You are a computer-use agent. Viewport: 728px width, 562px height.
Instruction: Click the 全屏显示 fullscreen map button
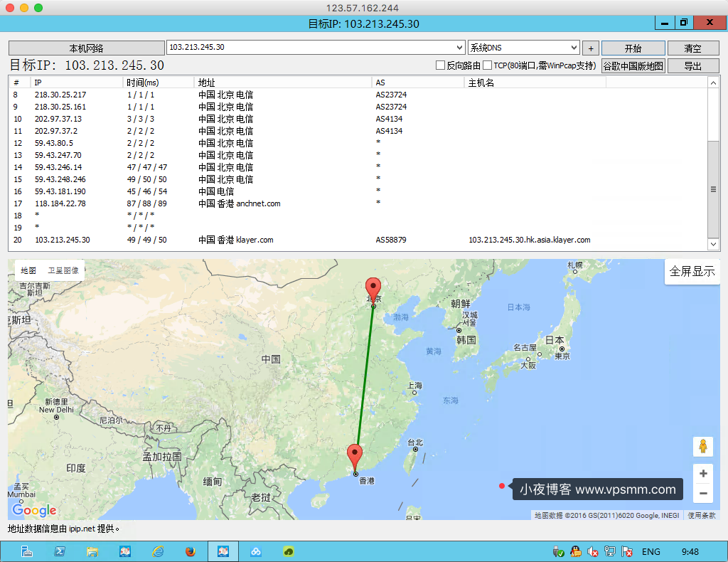tap(692, 271)
